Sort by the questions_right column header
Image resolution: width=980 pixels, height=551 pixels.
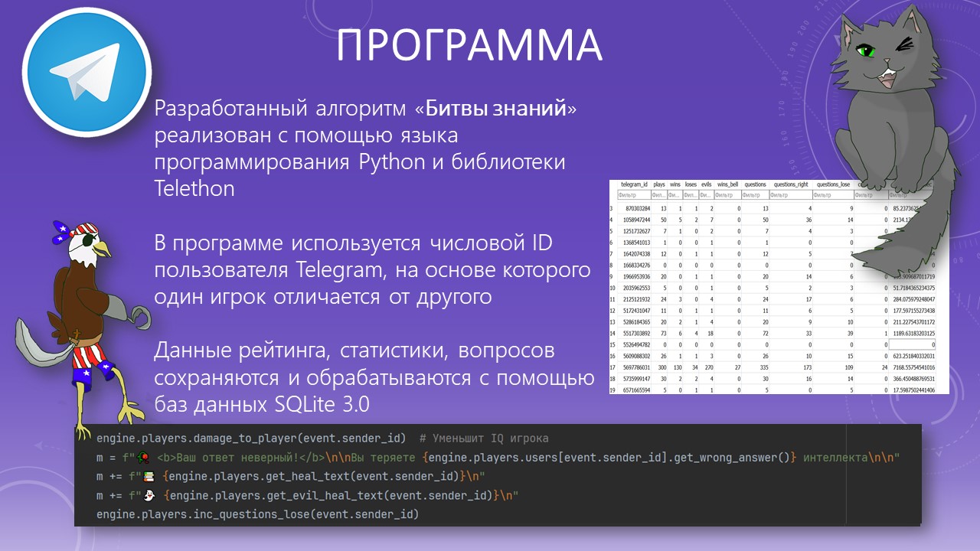(x=790, y=184)
